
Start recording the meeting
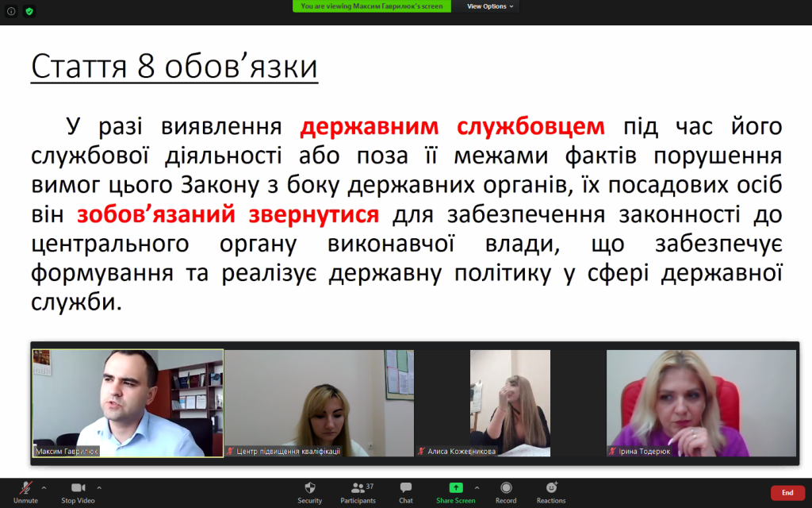pyautogui.click(x=506, y=491)
